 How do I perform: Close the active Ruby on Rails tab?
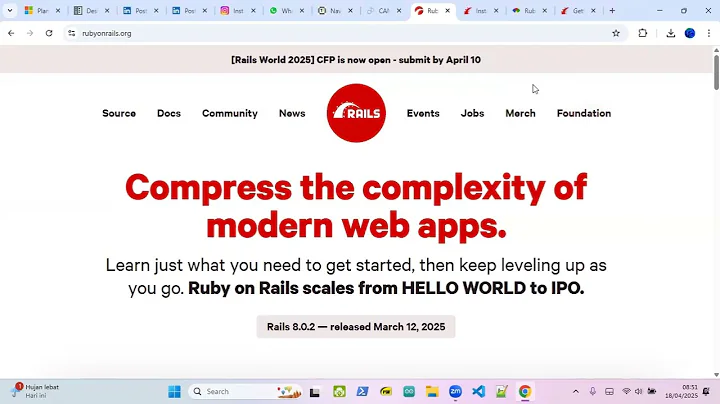[448, 11]
